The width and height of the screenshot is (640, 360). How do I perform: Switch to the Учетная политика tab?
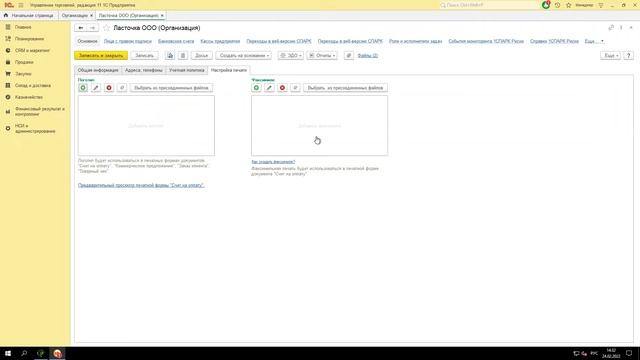pyautogui.click(x=187, y=70)
